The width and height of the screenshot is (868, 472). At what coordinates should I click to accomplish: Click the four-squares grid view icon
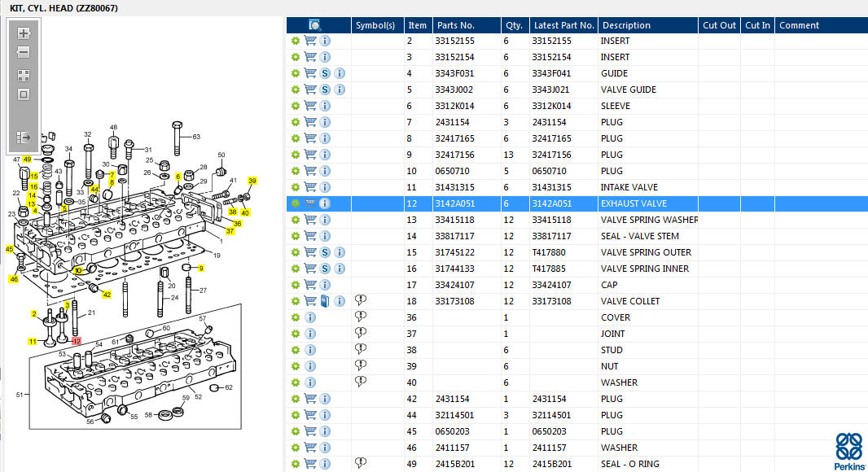24,76
